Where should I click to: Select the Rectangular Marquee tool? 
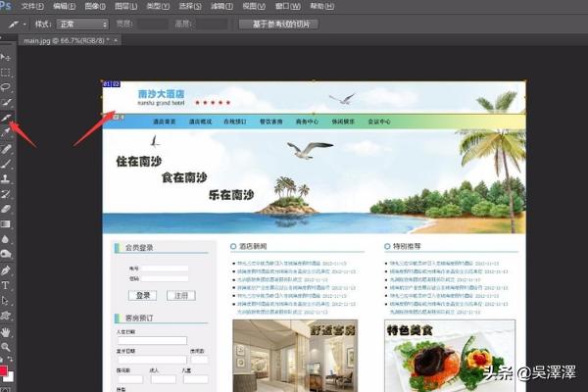[x=6, y=73]
